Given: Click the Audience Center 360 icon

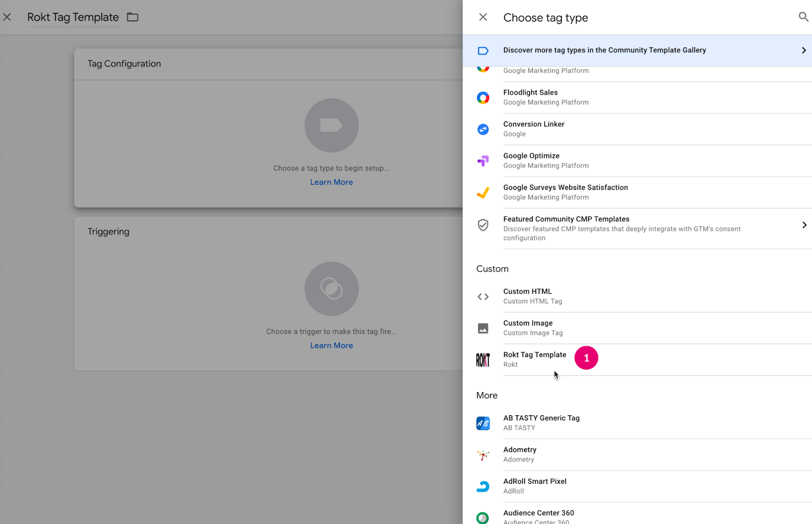Looking at the screenshot, I should [483, 518].
